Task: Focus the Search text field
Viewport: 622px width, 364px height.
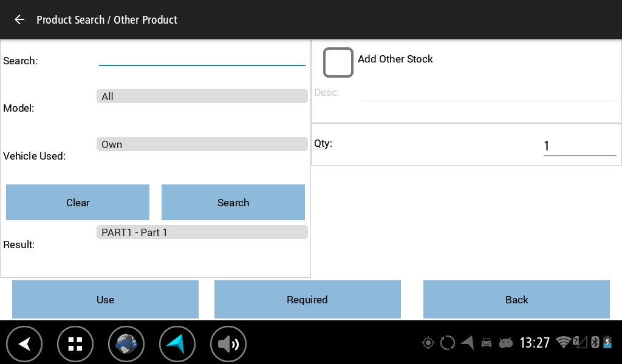Action: (202, 59)
